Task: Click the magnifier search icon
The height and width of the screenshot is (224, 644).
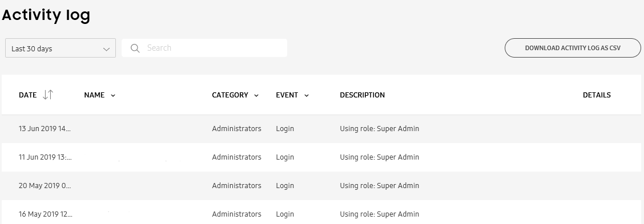Action: [135, 48]
